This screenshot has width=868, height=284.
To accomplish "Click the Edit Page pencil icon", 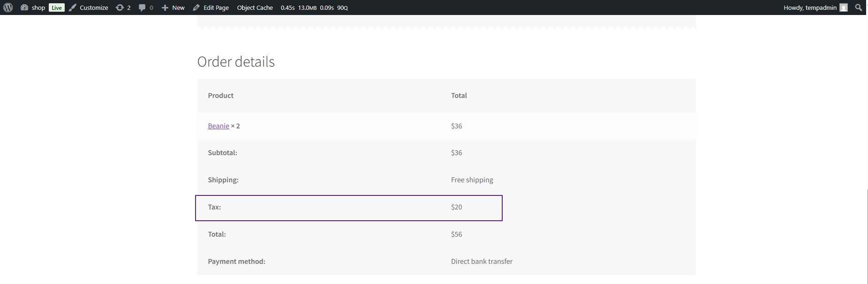I will [x=196, y=7].
